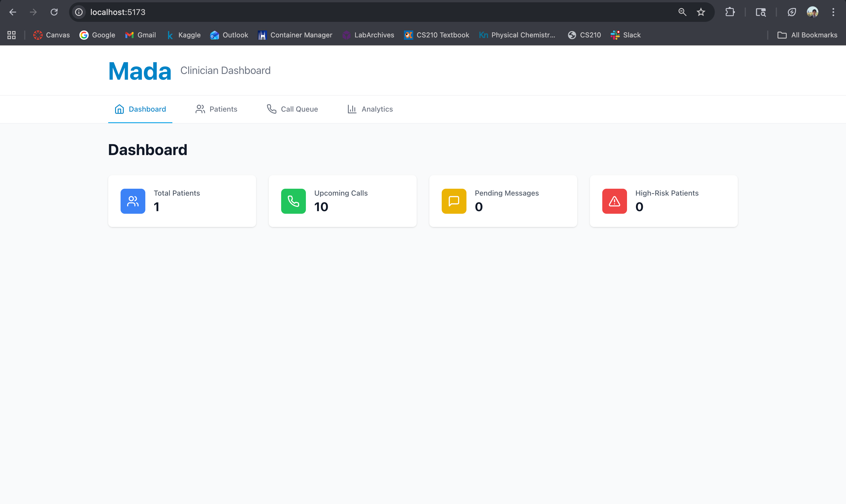The width and height of the screenshot is (846, 504).
Task: Click the Mada logo title
Action: 140,71
